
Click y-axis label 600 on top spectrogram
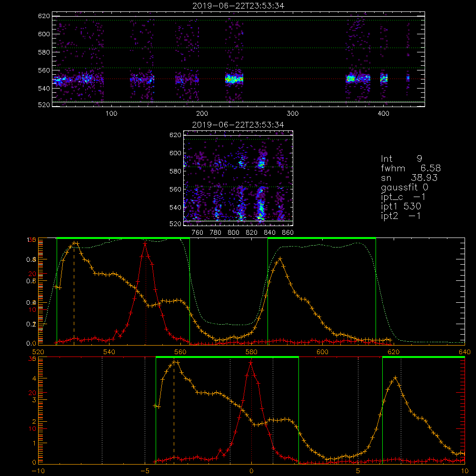tap(44, 34)
